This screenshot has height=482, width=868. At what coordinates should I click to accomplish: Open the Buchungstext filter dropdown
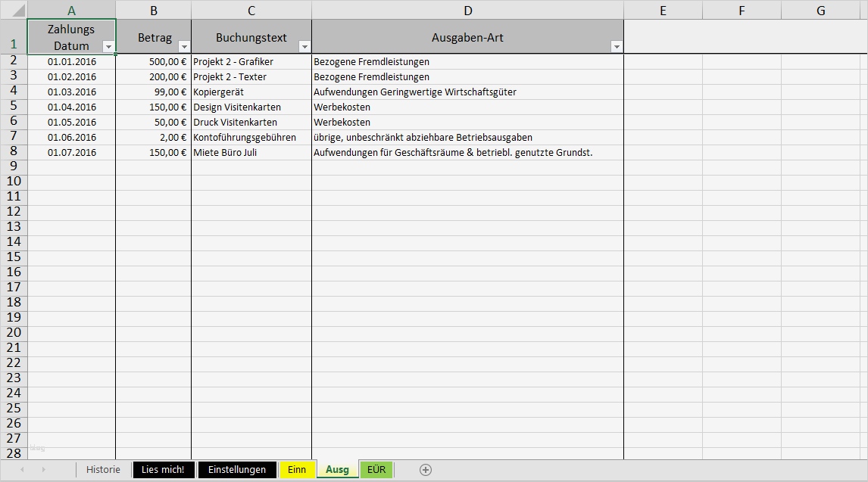coord(303,46)
